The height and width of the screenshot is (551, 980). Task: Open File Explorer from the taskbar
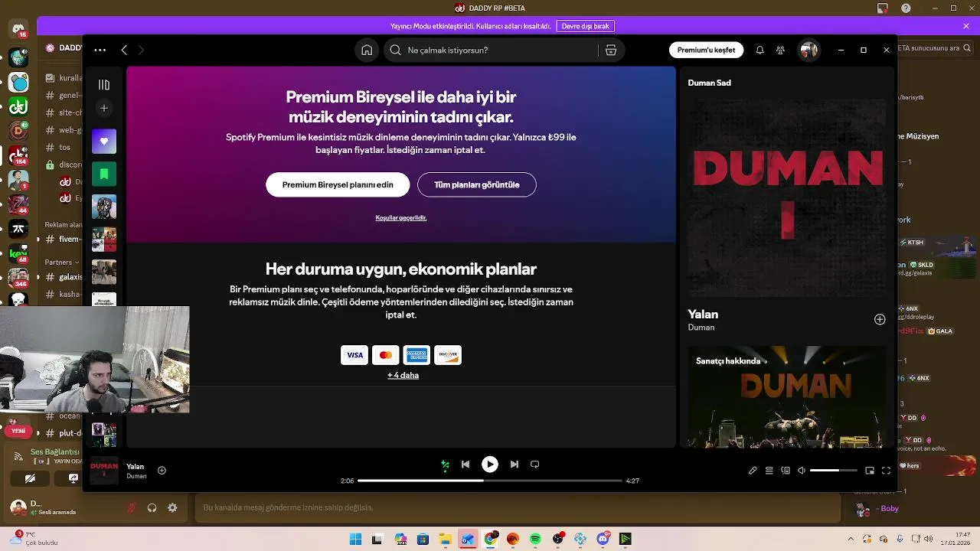point(445,539)
